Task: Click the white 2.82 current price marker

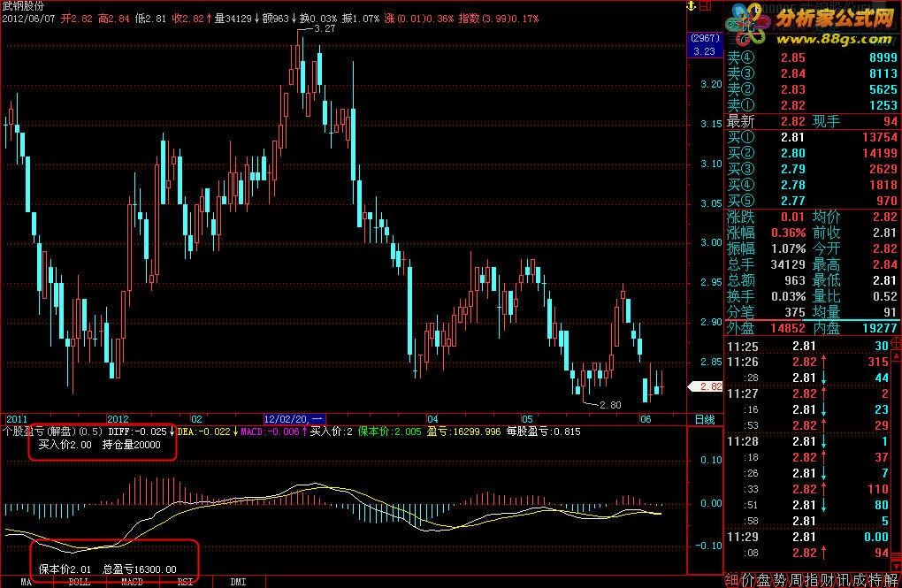Action: click(706, 386)
